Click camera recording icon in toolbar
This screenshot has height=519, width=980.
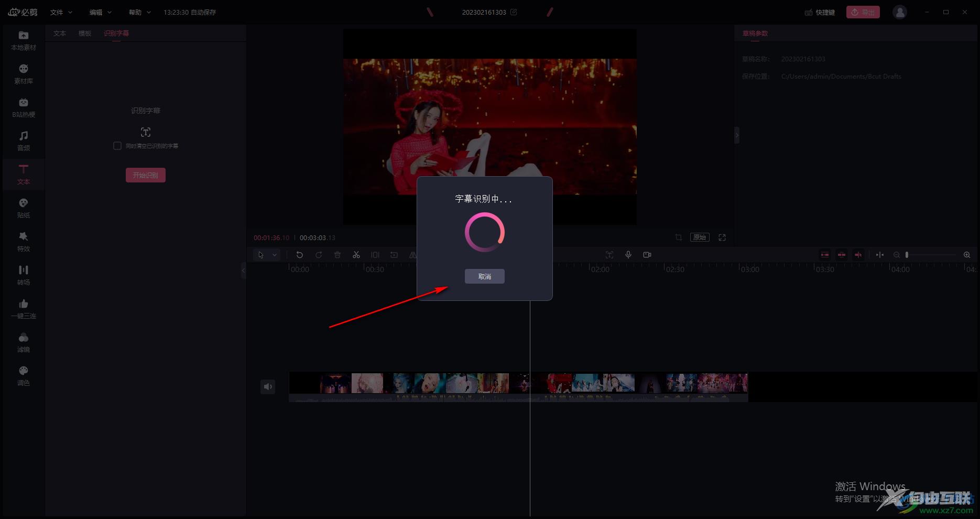point(647,255)
